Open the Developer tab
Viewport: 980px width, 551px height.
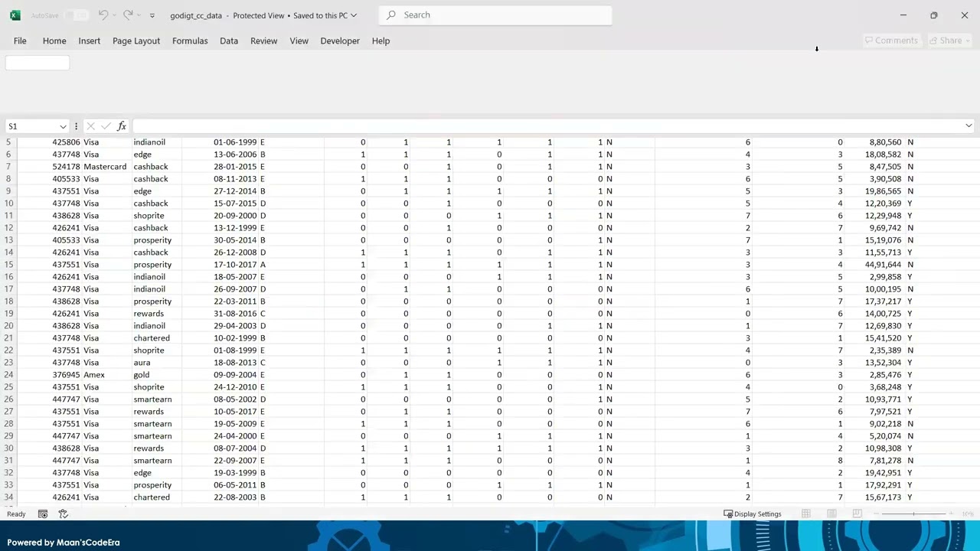[x=340, y=41]
